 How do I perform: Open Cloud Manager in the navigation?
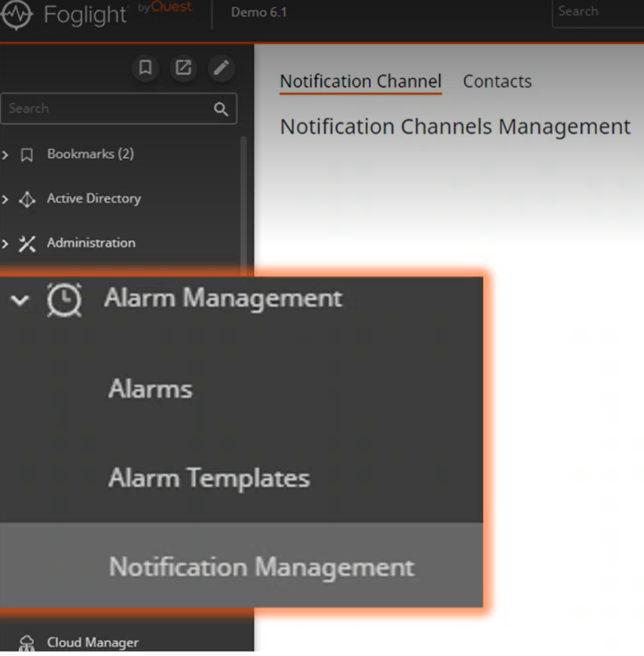92,642
